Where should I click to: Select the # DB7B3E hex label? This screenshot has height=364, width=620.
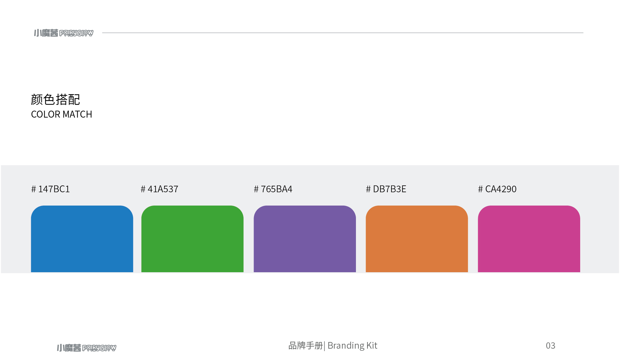386,189
